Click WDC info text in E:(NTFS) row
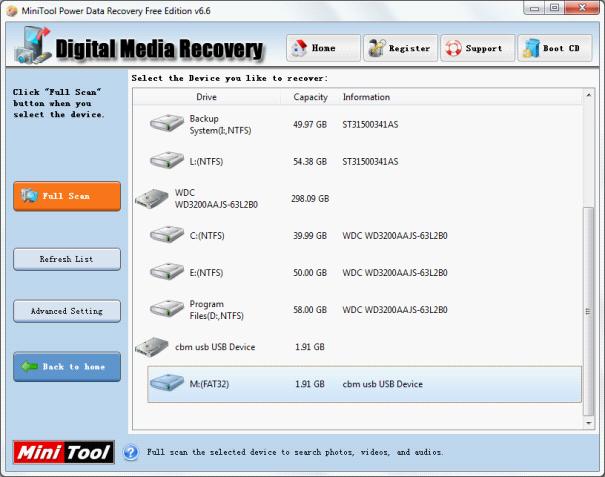This screenshot has width=605, height=477. click(x=395, y=272)
